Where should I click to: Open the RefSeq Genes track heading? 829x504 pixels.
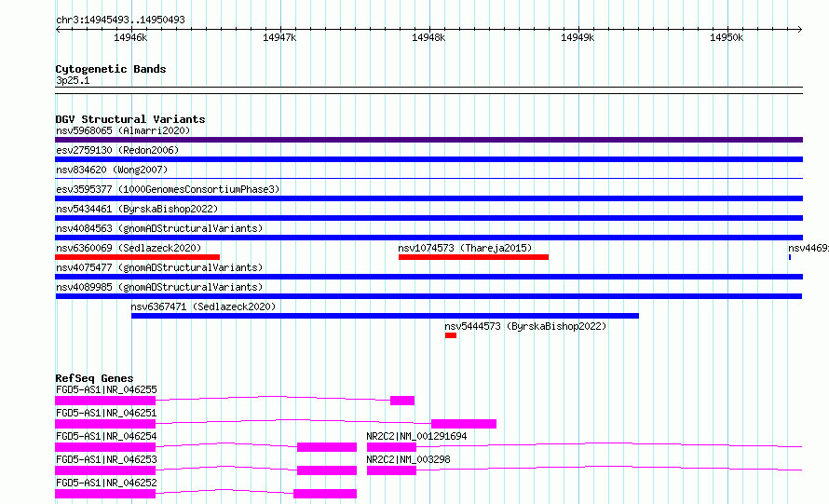click(x=94, y=378)
